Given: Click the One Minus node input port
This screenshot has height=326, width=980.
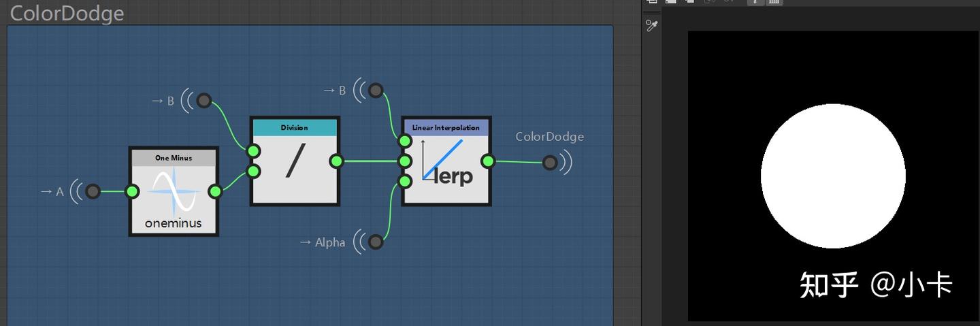Looking at the screenshot, I should point(133,191).
